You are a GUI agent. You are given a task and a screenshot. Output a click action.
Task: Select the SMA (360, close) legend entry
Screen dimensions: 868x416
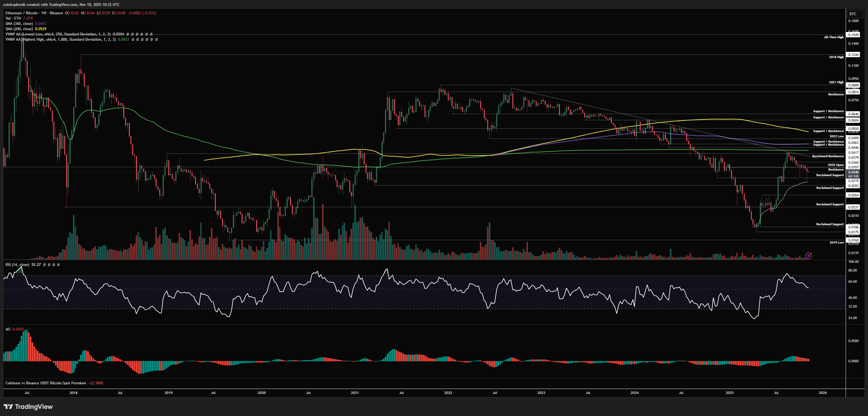click(x=19, y=24)
